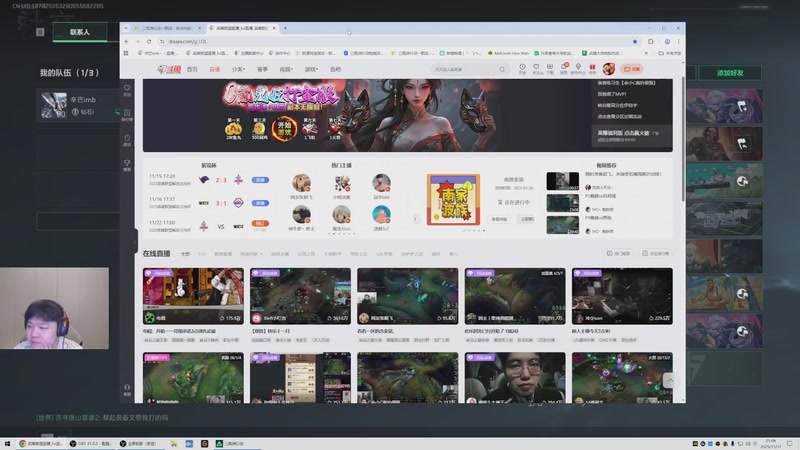This screenshot has width=800, height=450.
Task: Open the follow heart icon in the header
Action: point(536,69)
